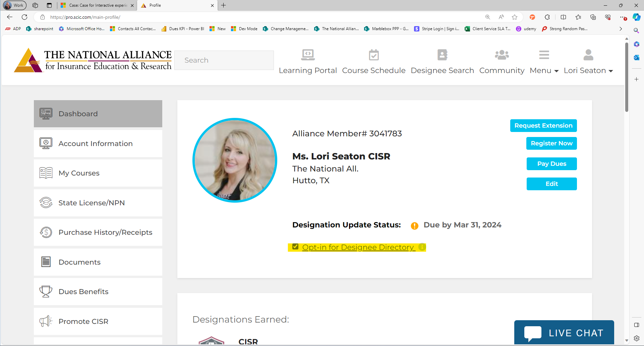
Task: Open the LIVE CHAT widget
Action: (564, 332)
